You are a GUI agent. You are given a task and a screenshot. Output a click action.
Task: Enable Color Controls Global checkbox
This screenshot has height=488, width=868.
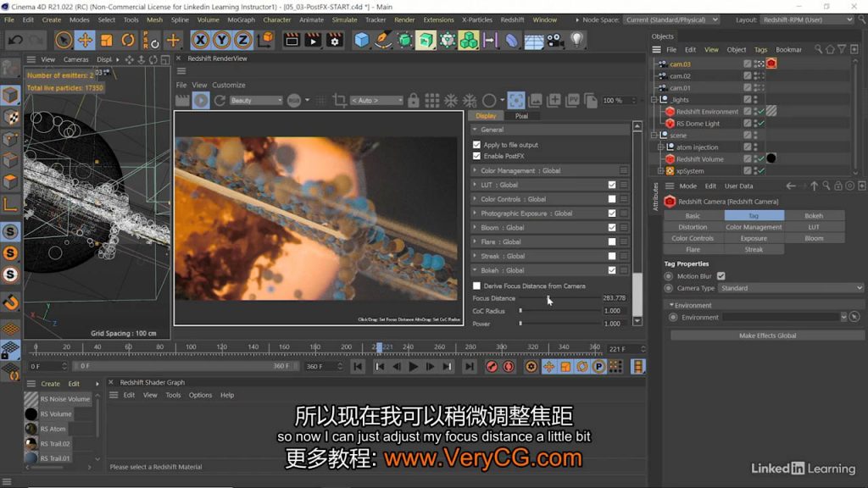pyautogui.click(x=612, y=199)
